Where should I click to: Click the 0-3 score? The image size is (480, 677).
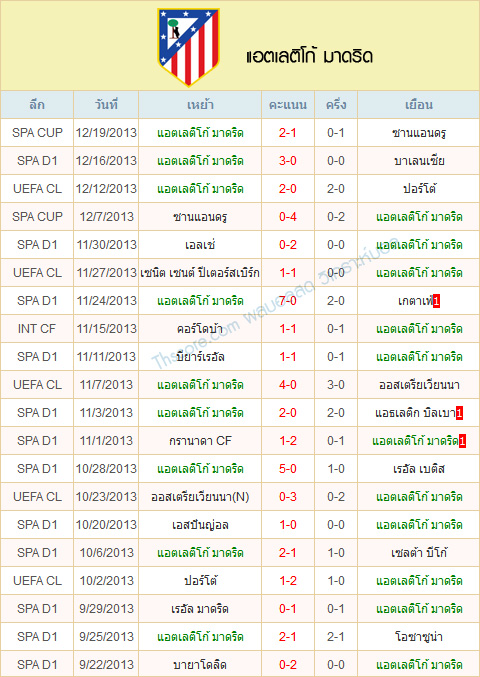coord(288,497)
